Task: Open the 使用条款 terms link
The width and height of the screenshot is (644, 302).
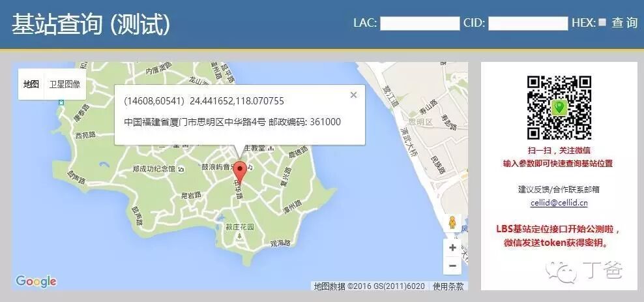Action: point(448,286)
